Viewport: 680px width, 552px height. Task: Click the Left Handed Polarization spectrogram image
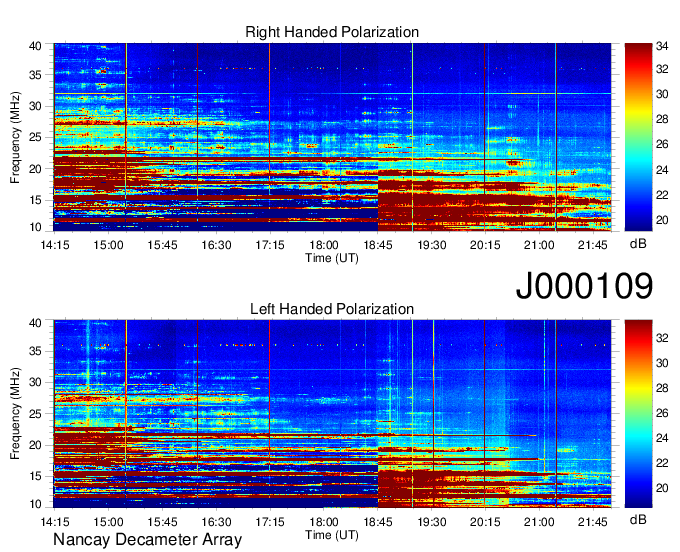pyautogui.click(x=332, y=414)
